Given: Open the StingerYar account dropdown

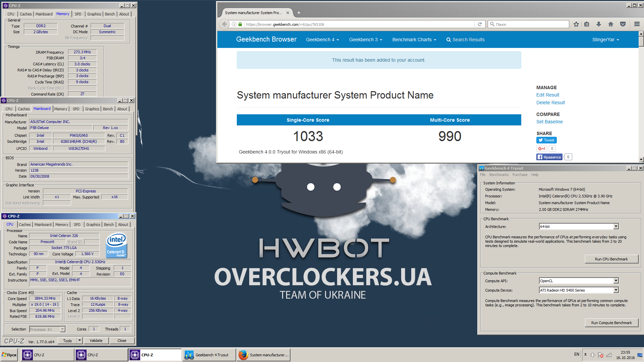Looking at the screenshot, I should [x=605, y=40].
